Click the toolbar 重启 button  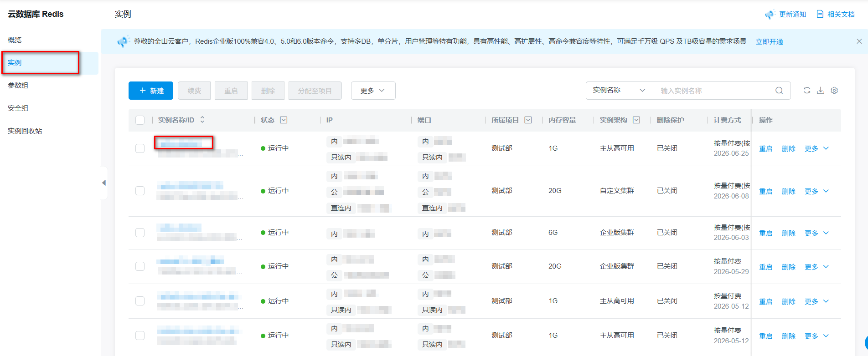click(x=231, y=91)
